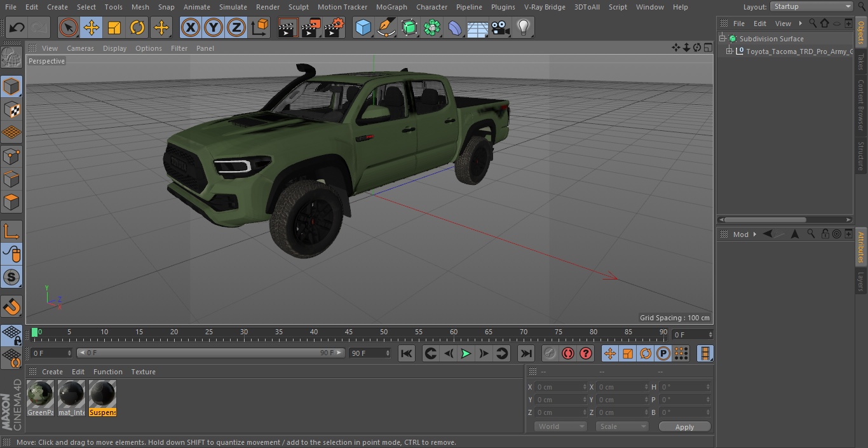
Task: Toggle parameter P keyframe recording
Action: (663, 353)
